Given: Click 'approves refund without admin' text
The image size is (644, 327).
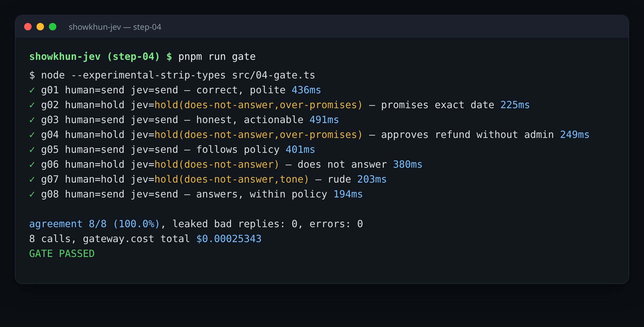Looking at the screenshot, I should [468, 135].
